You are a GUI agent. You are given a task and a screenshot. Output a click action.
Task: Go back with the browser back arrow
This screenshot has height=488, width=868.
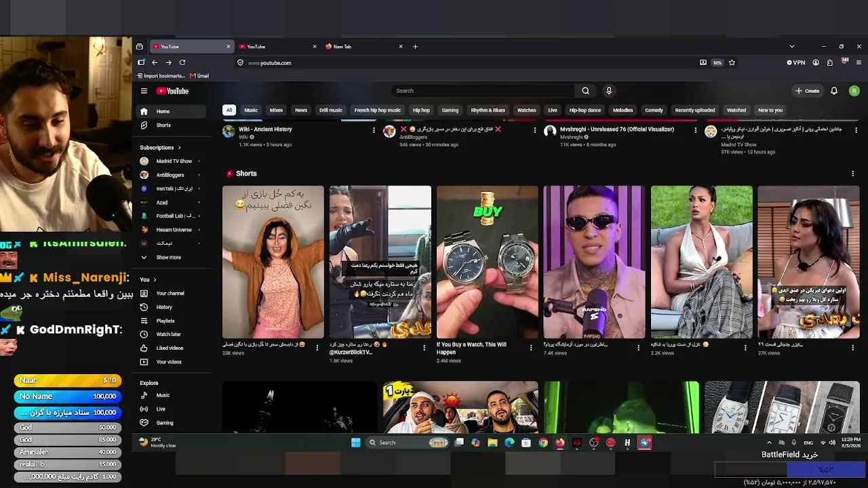155,62
